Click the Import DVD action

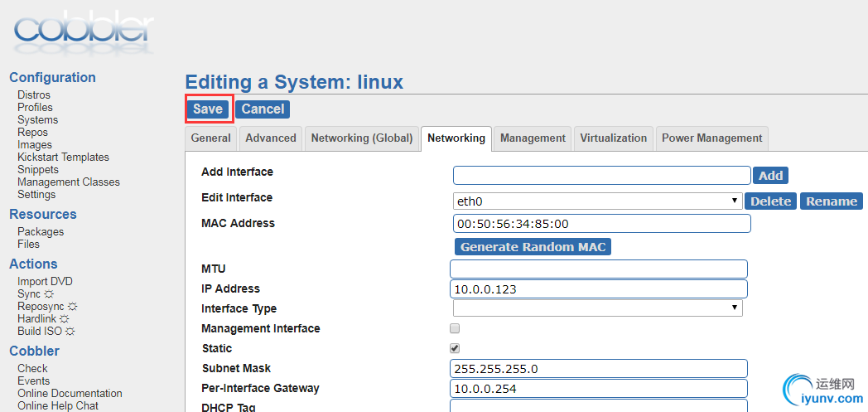tap(45, 281)
